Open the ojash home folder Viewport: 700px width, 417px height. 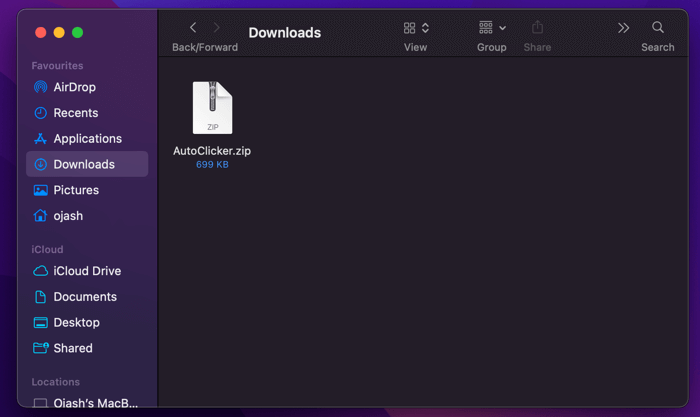tap(87, 216)
